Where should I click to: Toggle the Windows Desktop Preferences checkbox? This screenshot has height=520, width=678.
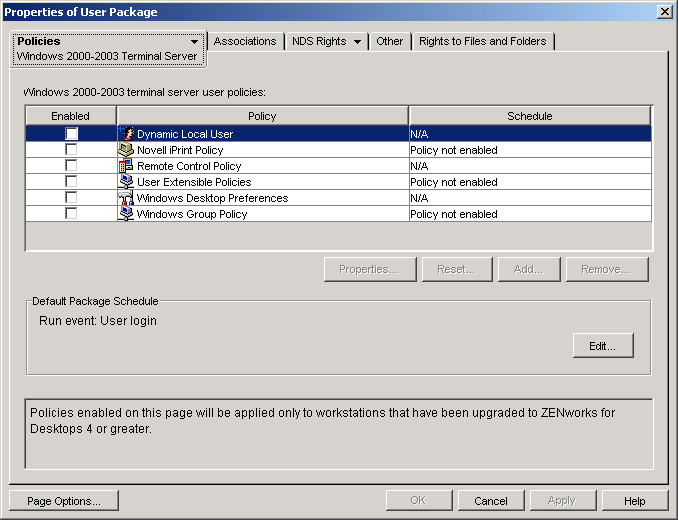pyautogui.click(x=71, y=198)
